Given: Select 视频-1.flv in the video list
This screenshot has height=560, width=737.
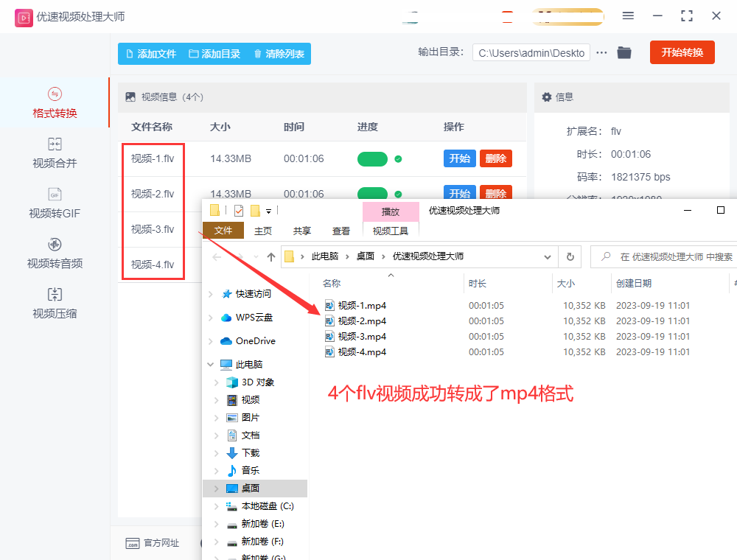Looking at the screenshot, I should [x=153, y=159].
